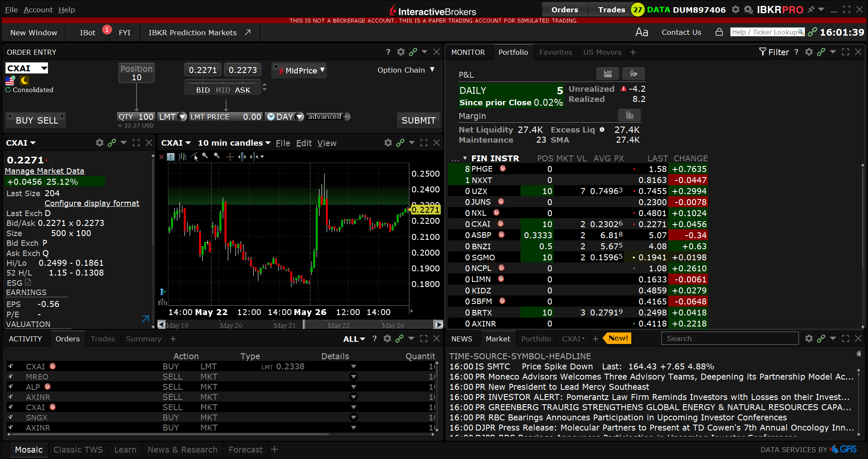The height and width of the screenshot is (459, 868).
Task: Click the lock icon in top toolbar
Action: (719, 32)
